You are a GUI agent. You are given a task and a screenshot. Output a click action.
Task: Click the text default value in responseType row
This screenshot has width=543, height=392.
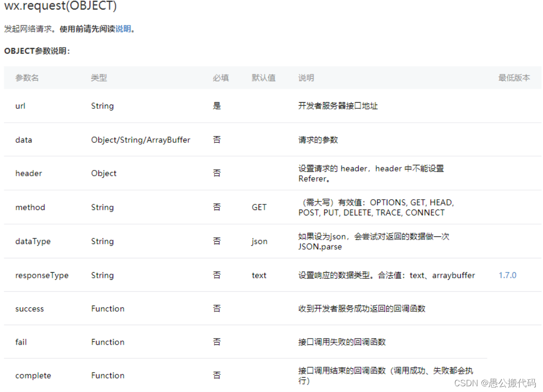point(259,275)
